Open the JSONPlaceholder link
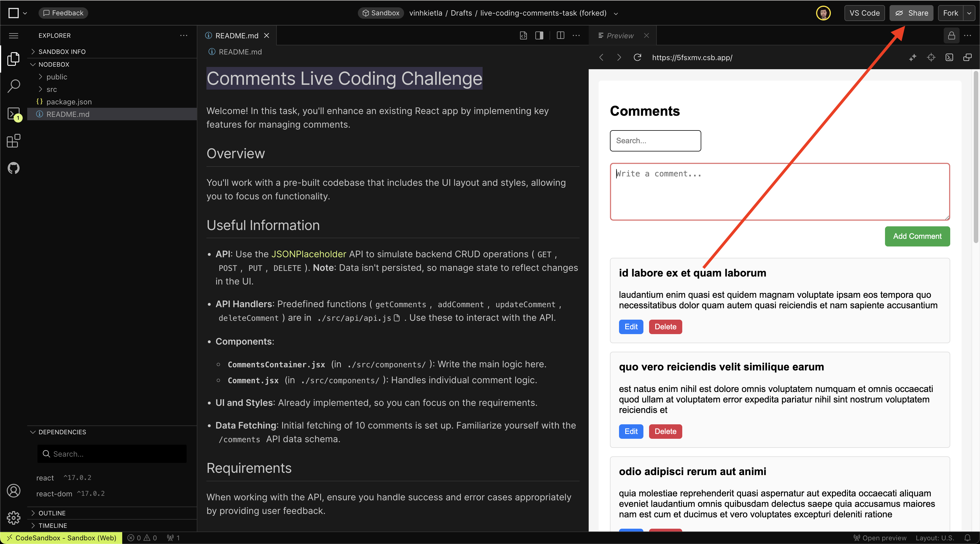 (x=309, y=254)
